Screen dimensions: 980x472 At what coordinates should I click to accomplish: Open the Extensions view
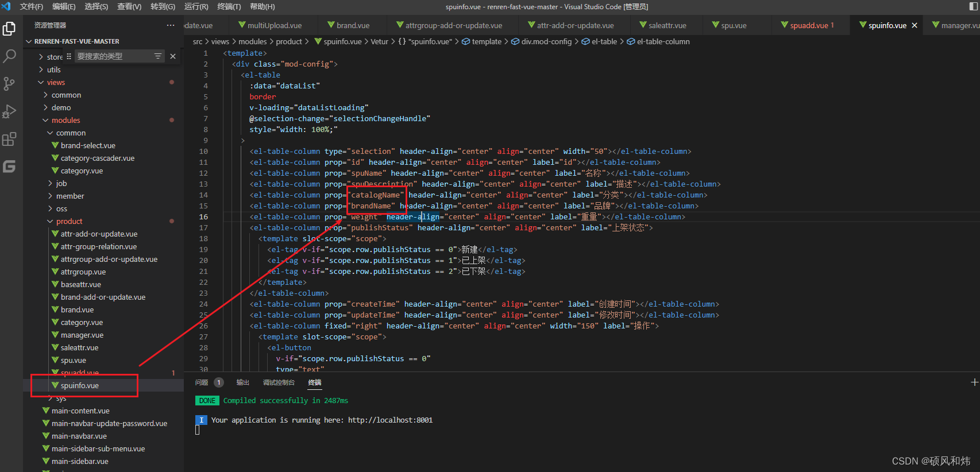pos(9,139)
